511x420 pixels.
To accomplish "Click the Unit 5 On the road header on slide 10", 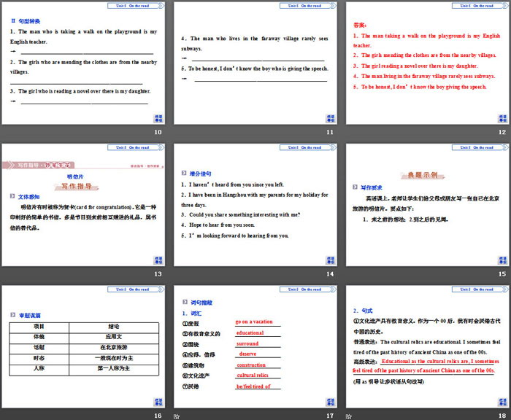I will [136, 6].
